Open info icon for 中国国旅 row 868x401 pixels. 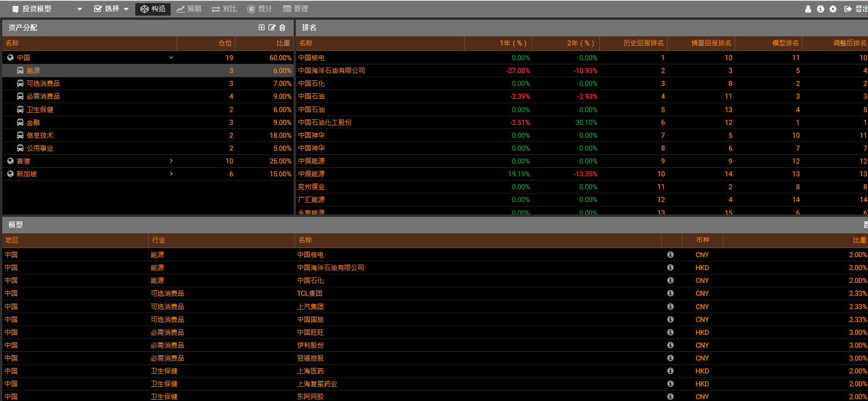670,319
